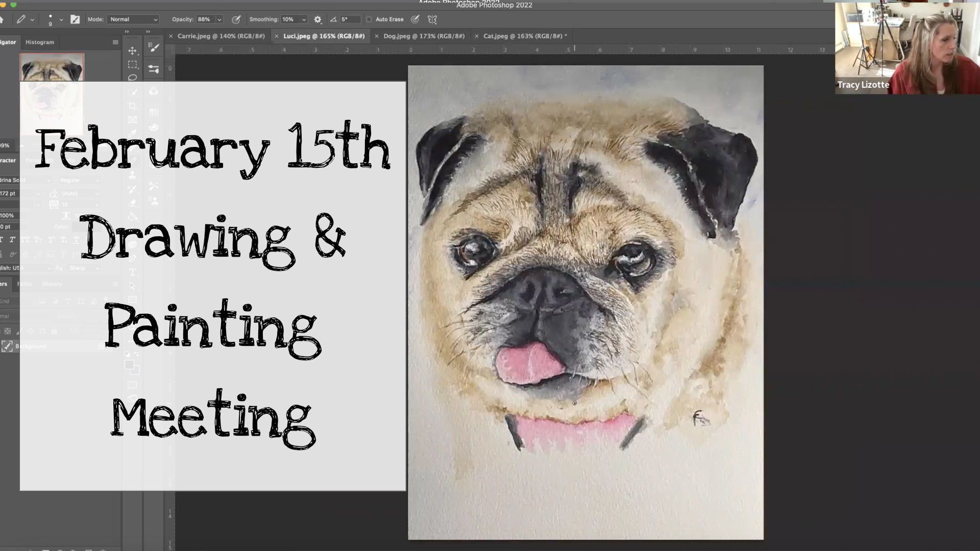Open the Smoothing slider dropdown arrow
The height and width of the screenshot is (551, 980).
click(x=304, y=20)
